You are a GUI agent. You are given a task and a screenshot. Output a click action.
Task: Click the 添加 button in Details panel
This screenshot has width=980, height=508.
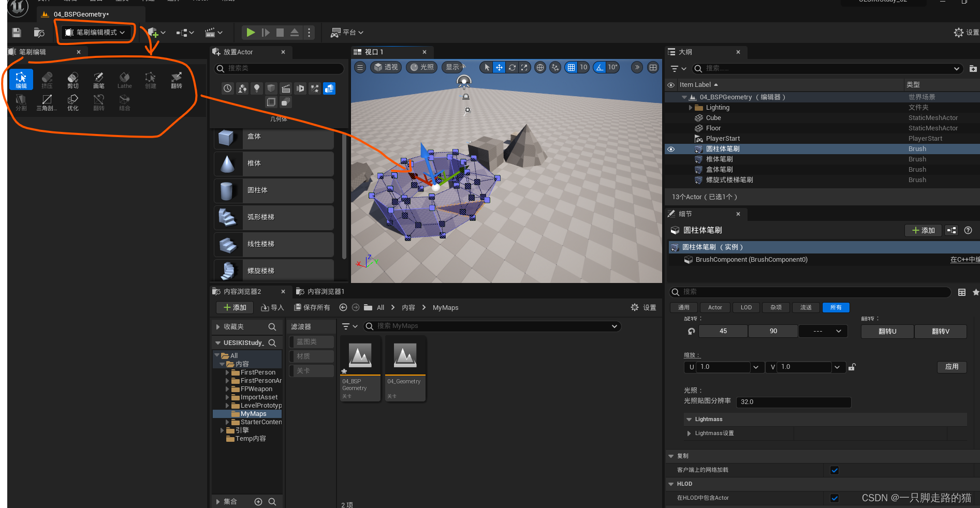coord(924,231)
